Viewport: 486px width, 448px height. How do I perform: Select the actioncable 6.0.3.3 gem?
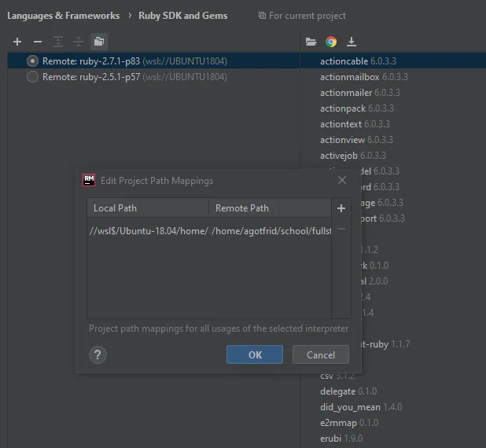pos(358,61)
